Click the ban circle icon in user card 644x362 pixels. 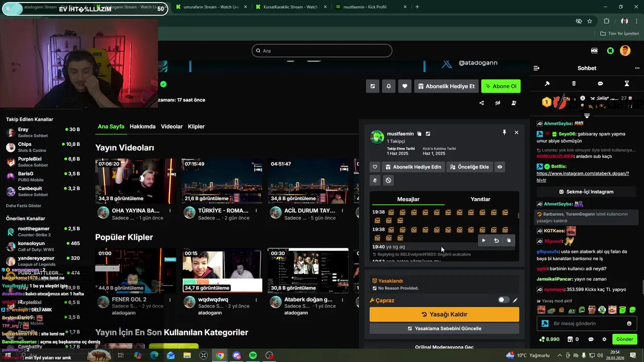[x=388, y=180]
